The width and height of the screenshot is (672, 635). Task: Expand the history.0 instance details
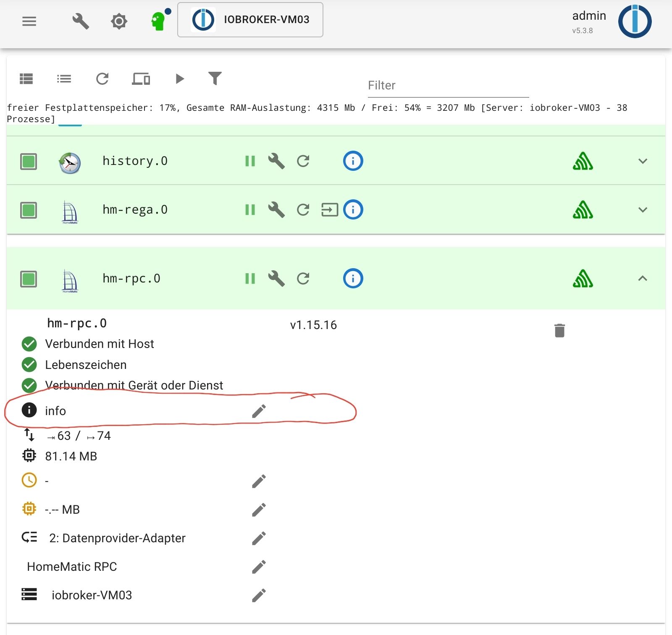point(643,161)
